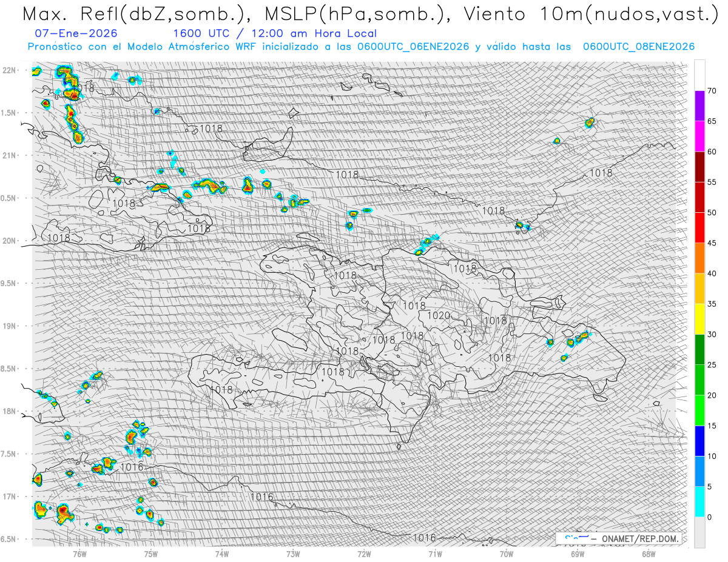The height and width of the screenshot is (562, 728).
Task: Click the gold 35–40 dBZ colorbar segment
Action: click(x=699, y=289)
